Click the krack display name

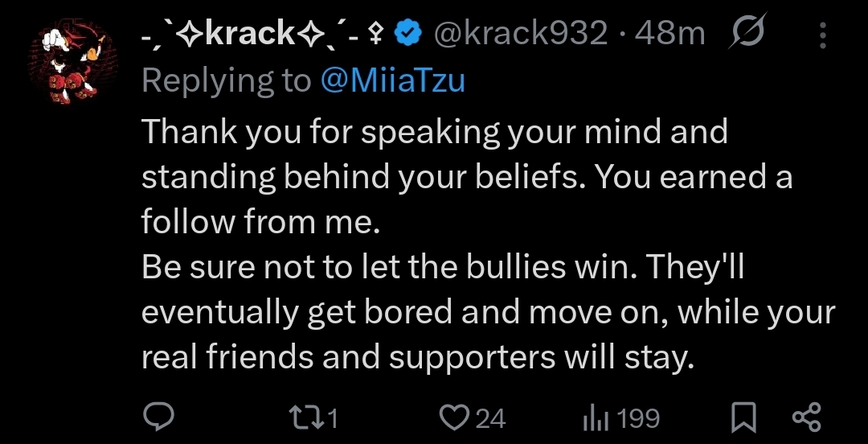click(x=250, y=34)
